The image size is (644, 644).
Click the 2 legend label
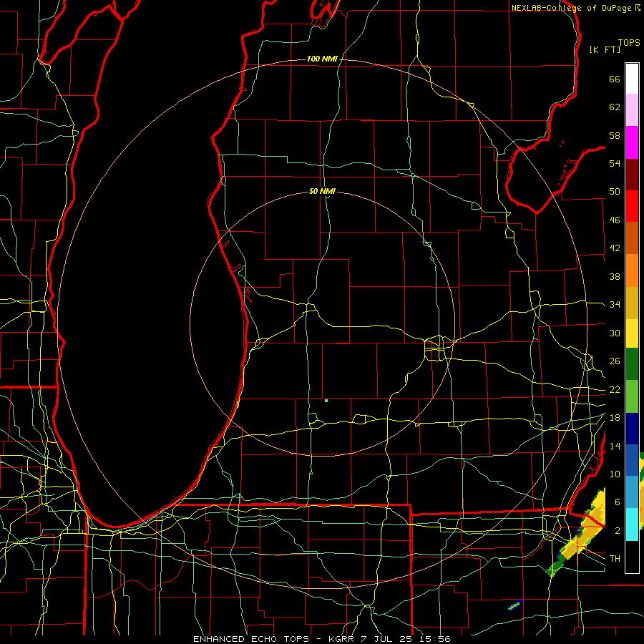617,531
